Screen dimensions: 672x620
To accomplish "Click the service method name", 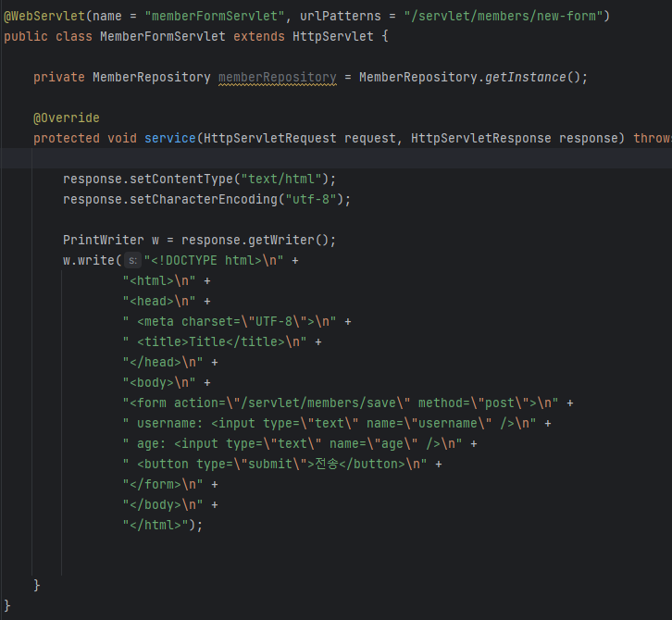I will [170, 139].
